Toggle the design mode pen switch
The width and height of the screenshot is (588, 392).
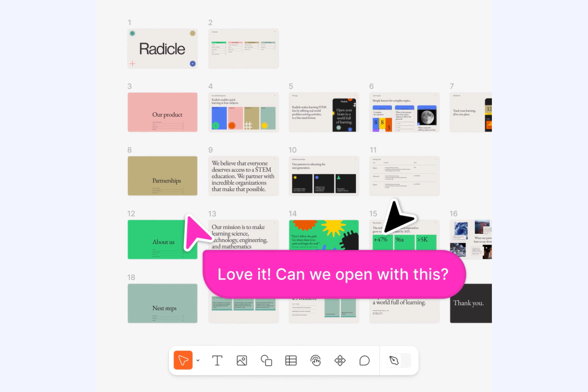(399, 361)
